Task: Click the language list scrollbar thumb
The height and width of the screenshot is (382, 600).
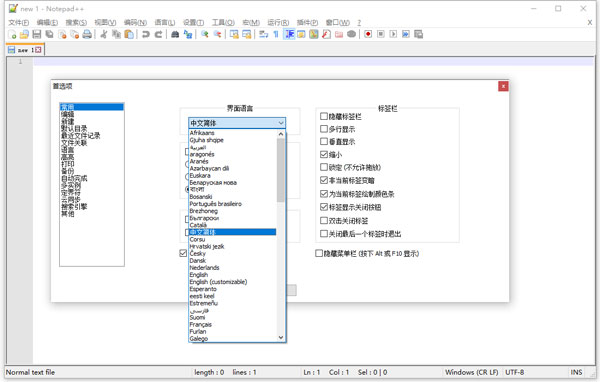Action: 281,170
